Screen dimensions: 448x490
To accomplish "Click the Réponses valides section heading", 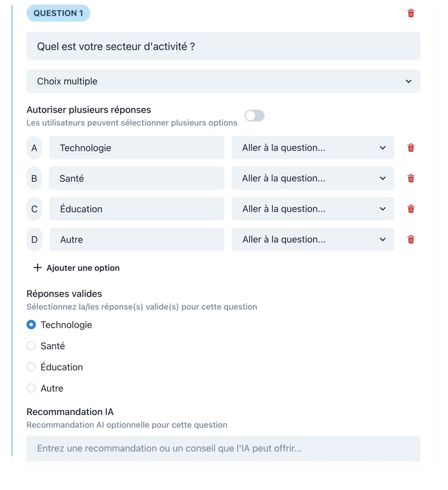I will click(64, 293).
